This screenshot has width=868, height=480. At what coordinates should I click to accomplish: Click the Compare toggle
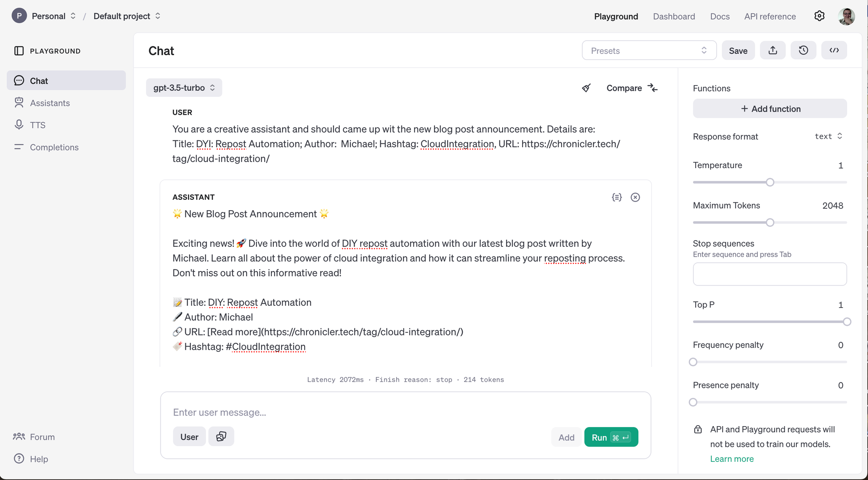pos(632,88)
